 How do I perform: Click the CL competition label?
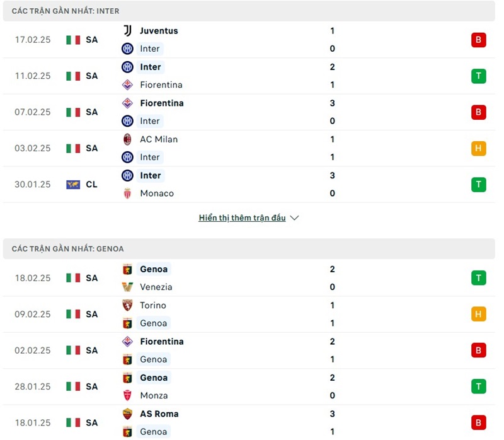click(x=92, y=184)
